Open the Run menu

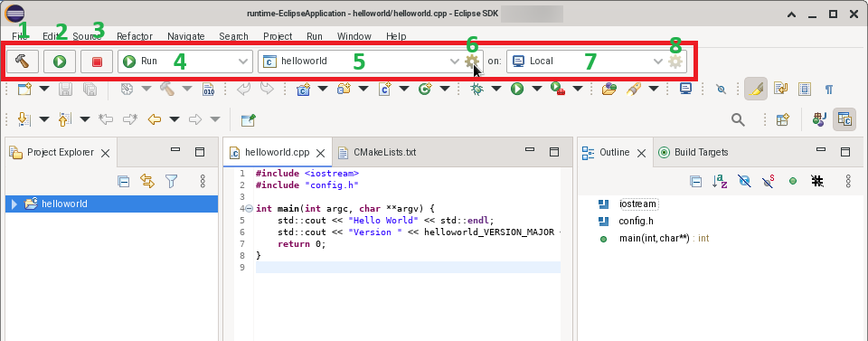coord(315,36)
